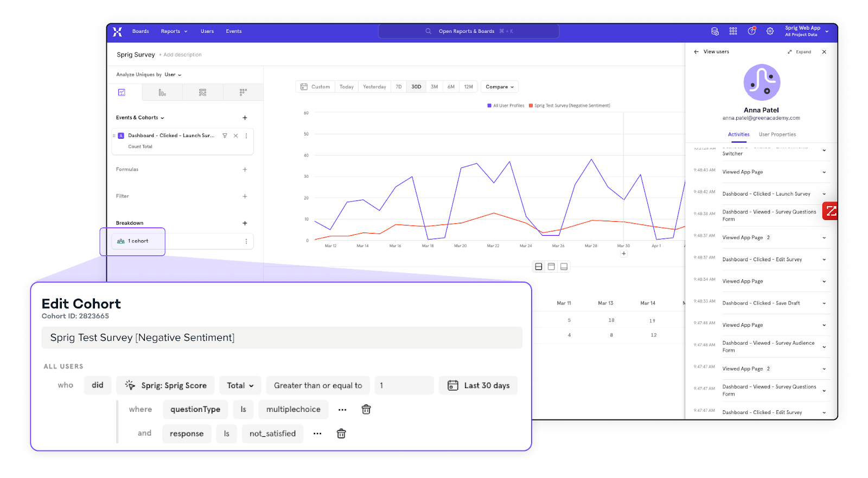Open the notifications icon beside the settings gear
Screen dimensions: 868x478
coord(752,31)
